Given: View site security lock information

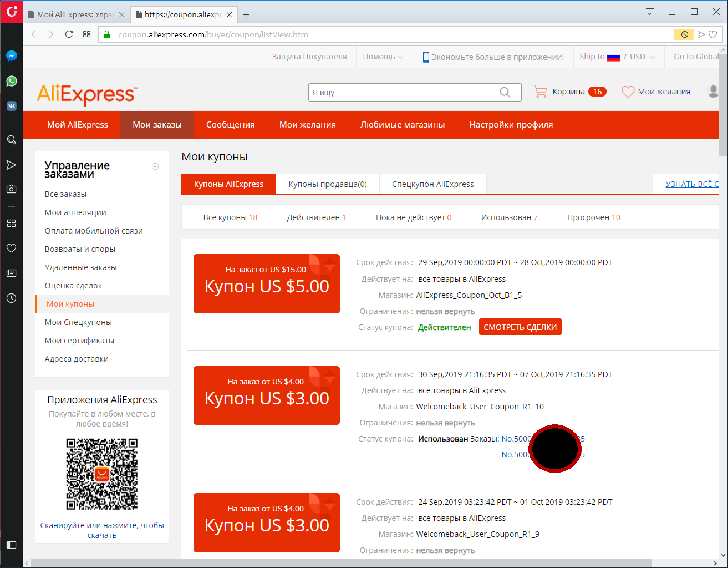Looking at the screenshot, I should 106,34.
